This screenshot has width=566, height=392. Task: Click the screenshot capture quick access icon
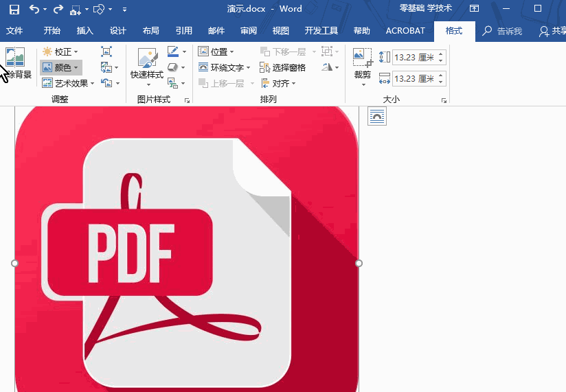coord(76,10)
